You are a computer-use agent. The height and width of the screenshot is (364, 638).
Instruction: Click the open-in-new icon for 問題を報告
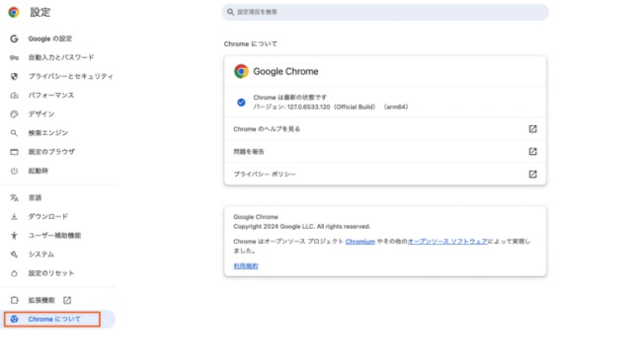(x=532, y=152)
